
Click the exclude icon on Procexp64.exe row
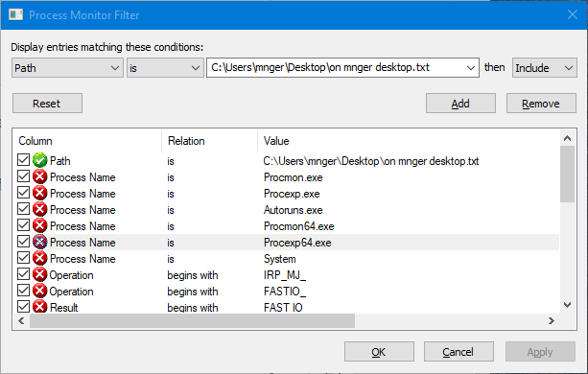[39, 242]
